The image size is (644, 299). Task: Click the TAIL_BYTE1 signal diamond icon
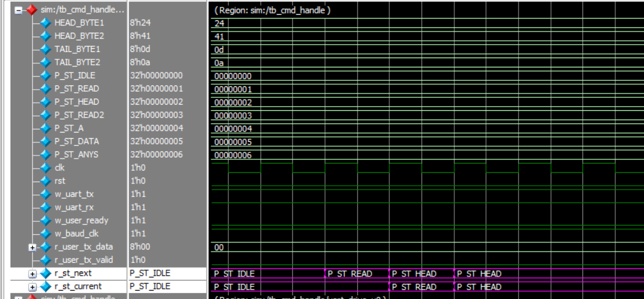(x=46, y=49)
